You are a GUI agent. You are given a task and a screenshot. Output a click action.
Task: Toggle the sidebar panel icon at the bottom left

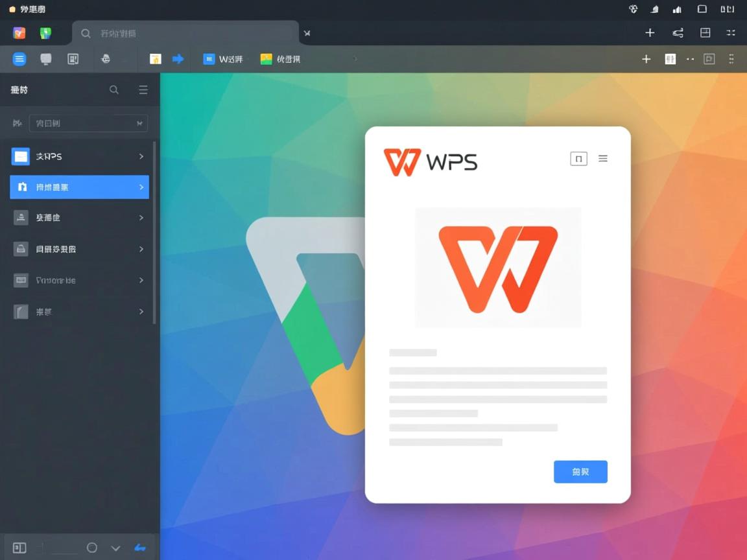19,548
